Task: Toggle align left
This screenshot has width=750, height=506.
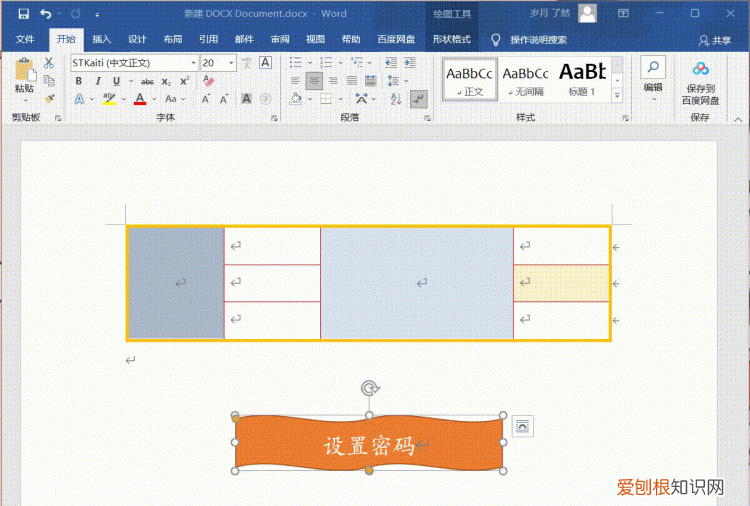Action: (x=295, y=80)
